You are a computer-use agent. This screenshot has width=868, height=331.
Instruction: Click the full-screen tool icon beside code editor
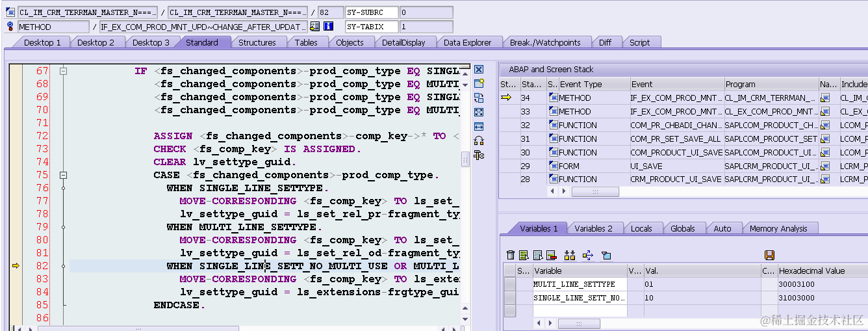pyautogui.click(x=479, y=113)
